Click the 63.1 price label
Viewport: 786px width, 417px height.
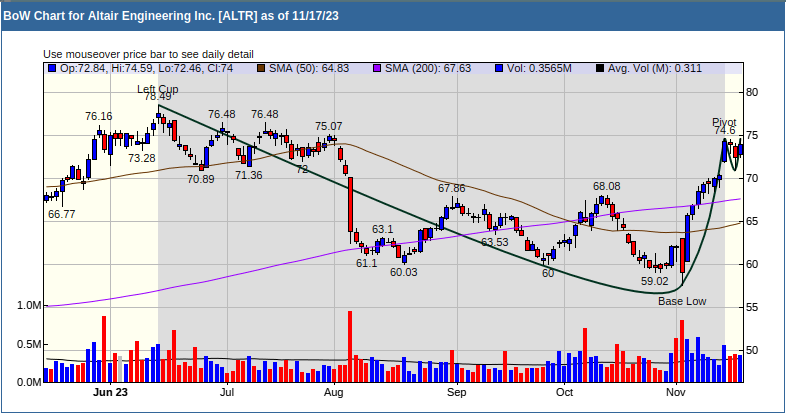(x=382, y=230)
